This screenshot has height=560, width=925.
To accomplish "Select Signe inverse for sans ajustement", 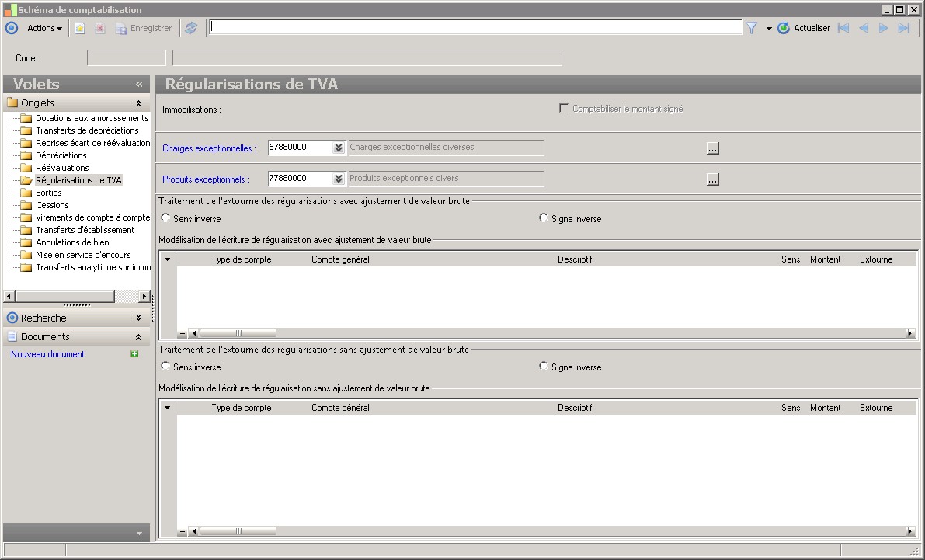I will [544, 366].
